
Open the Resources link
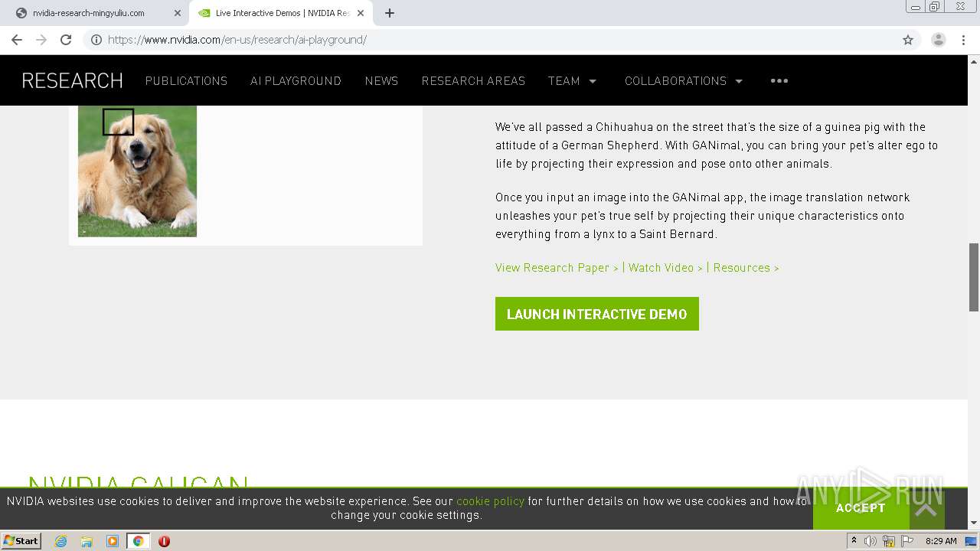tap(746, 268)
